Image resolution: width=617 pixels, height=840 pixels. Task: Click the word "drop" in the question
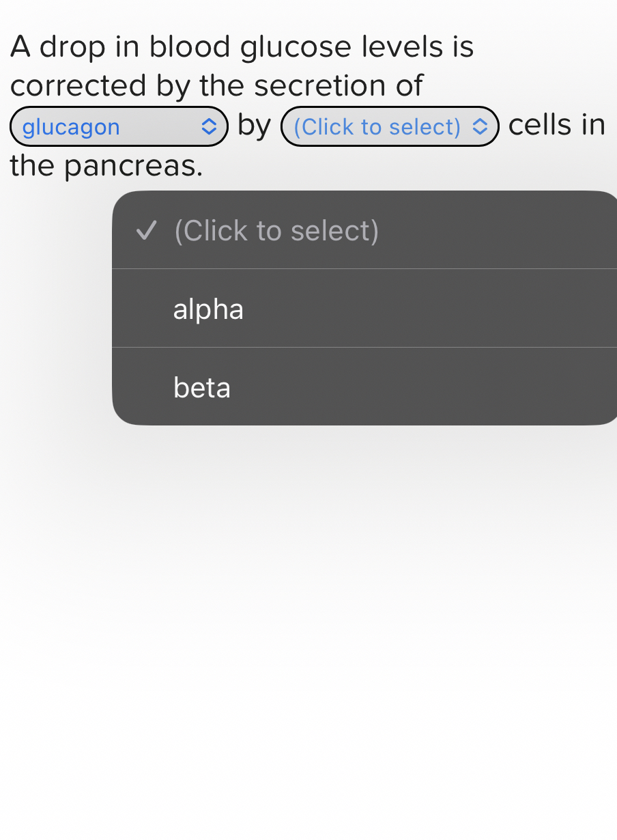point(72,47)
